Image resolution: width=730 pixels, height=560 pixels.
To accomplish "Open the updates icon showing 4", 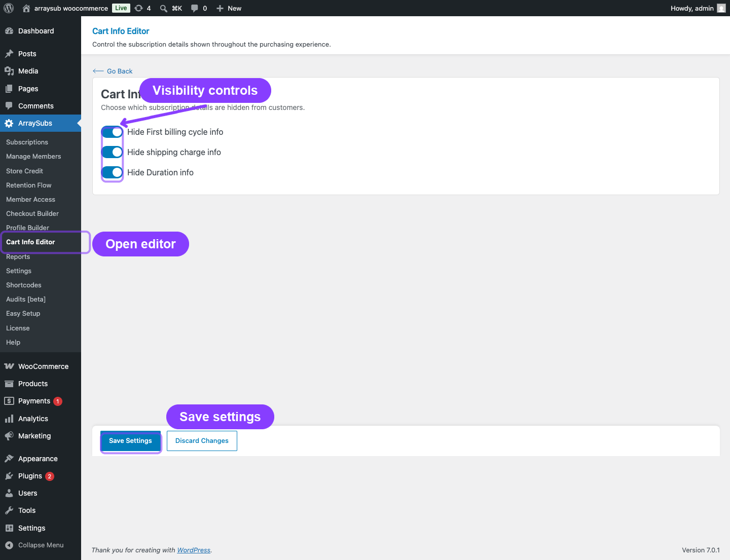I will 138,8.
